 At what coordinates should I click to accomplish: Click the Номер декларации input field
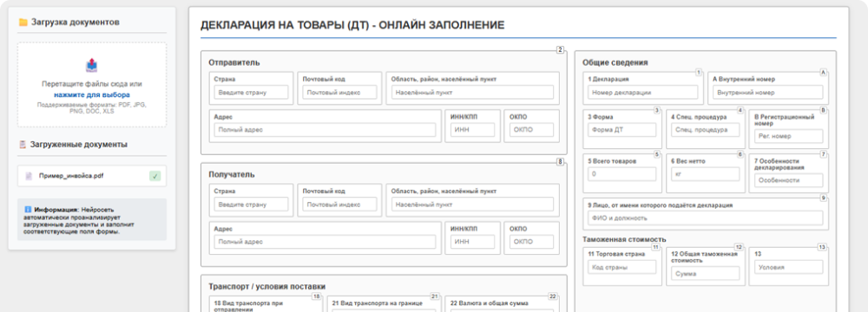(642, 93)
